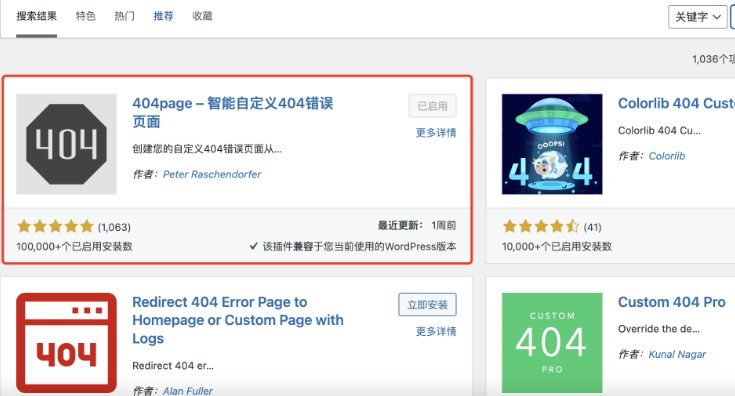Viewport: 735px width, 396px height.
Task: Open the 推荐 tab
Action: [x=163, y=16]
